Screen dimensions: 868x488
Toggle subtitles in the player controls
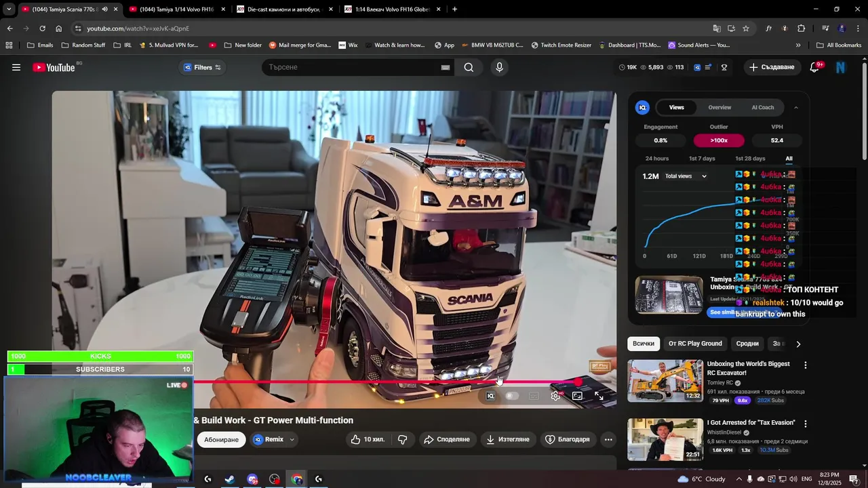[x=534, y=396]
